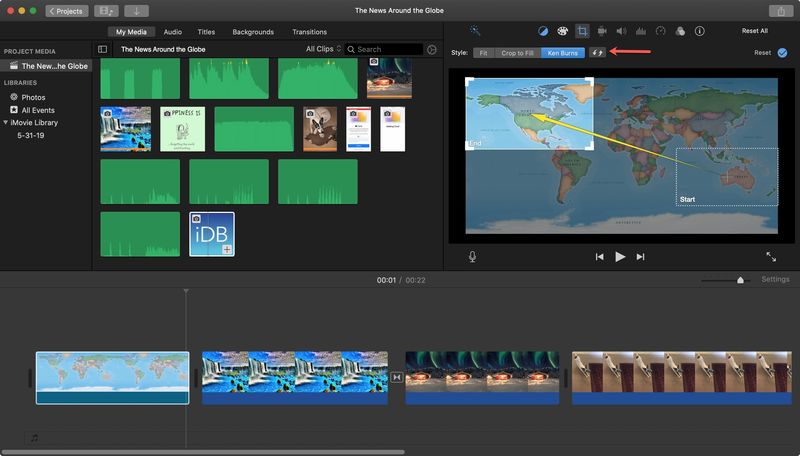
Task: Select the aurora clip in the timeline
Action: pyautogui.click(x=482, y=378)
